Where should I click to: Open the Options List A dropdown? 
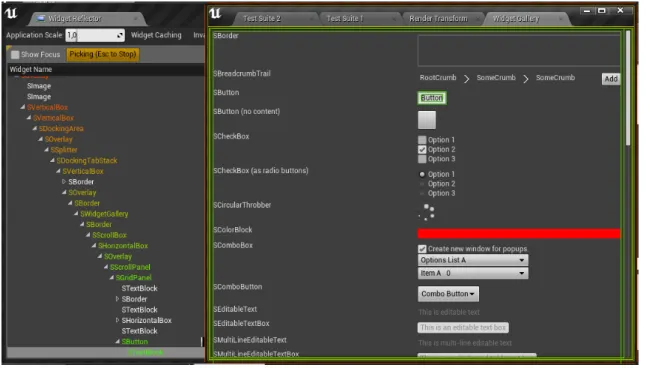(x=473, y=261)
